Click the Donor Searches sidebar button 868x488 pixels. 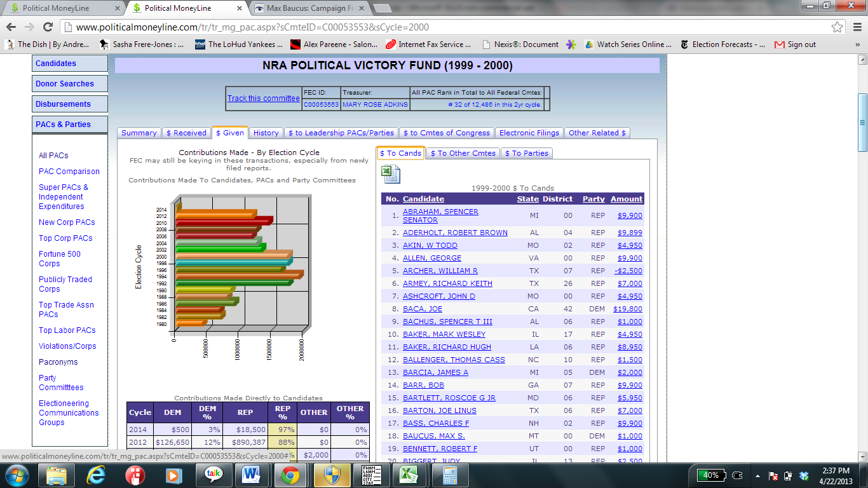(70, 84)
